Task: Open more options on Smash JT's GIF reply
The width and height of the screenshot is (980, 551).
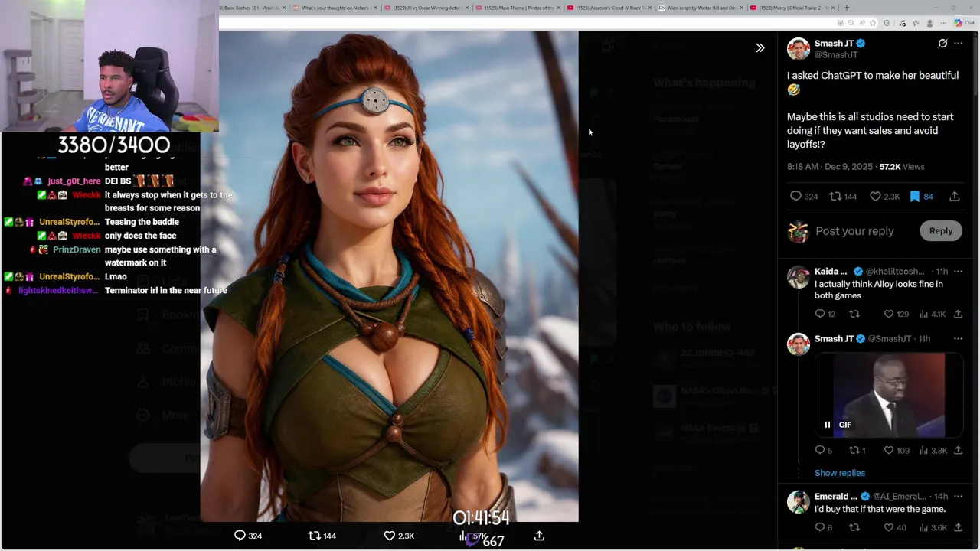Action: [958, 338]
